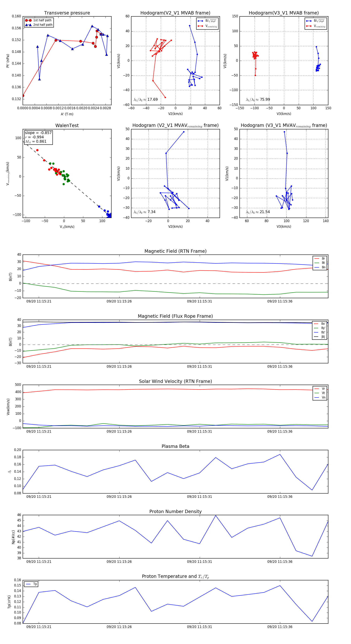Click the Transverse pressure plot title
Screen dimensions: 351x644
pos(67,13)
